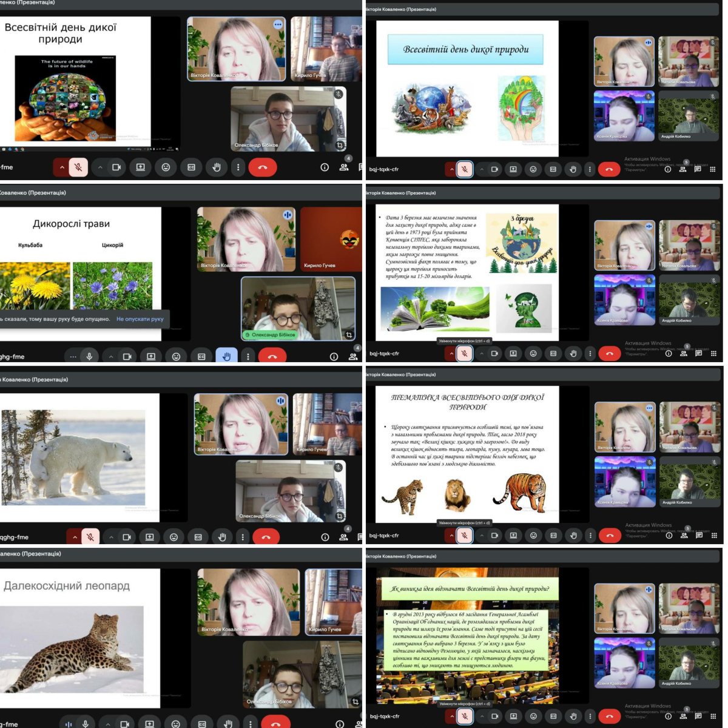This screenshot has height=728, width=728.
Task: Expand audio options arrow below the polar bear slide
Action: point(75,537)
